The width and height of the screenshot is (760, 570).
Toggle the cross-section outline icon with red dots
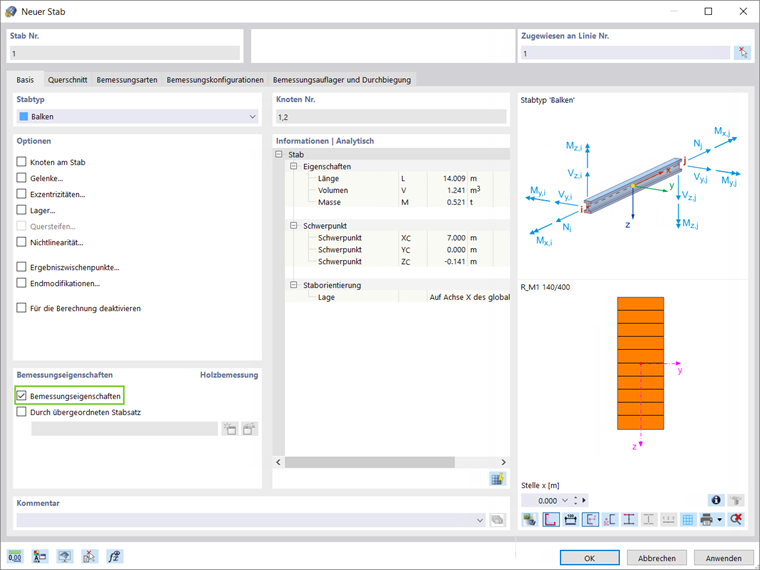click(x=551, y=520)
